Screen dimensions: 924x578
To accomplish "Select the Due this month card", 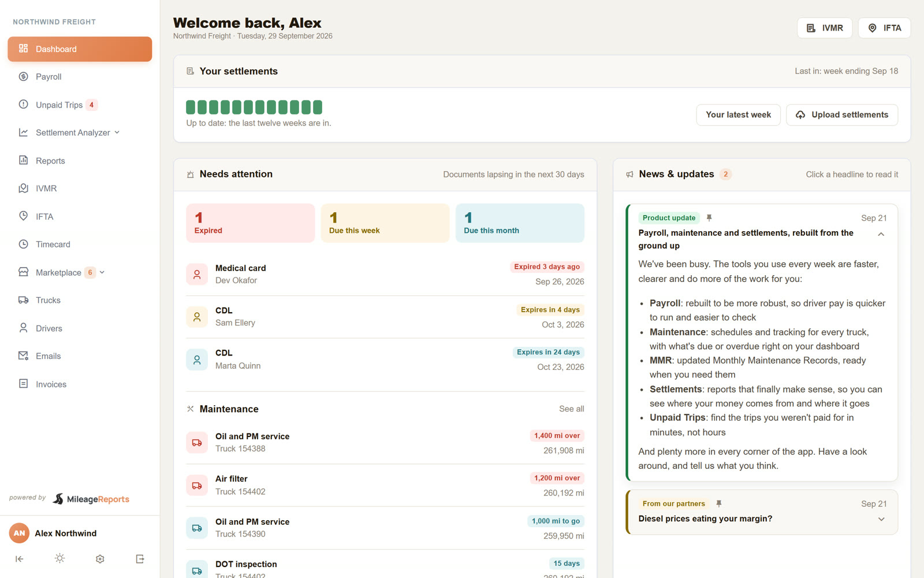I will pos(520,223).
